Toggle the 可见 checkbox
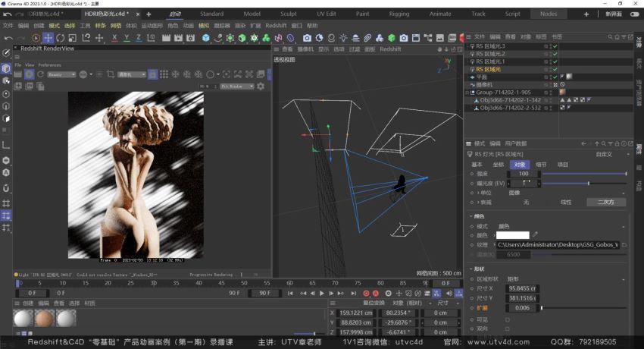Viewport: 644px width, 349px height. 508,319
